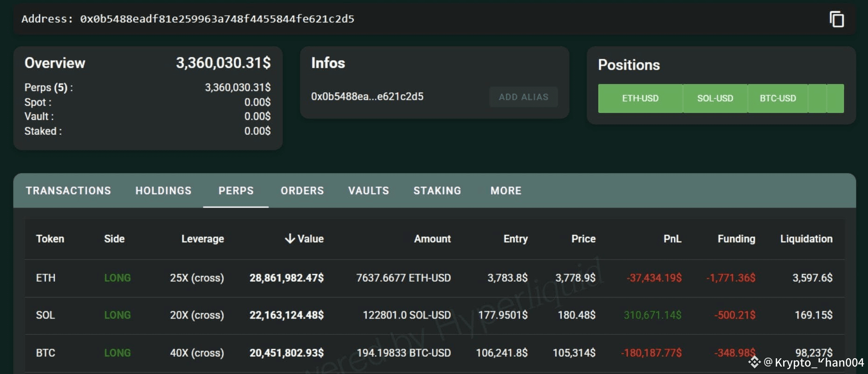Viewport: 868px width, 374px height.
Task: Click the full address text 0x0b5488eadf81...
Action: pyautogui.click(x=217, y=19)
